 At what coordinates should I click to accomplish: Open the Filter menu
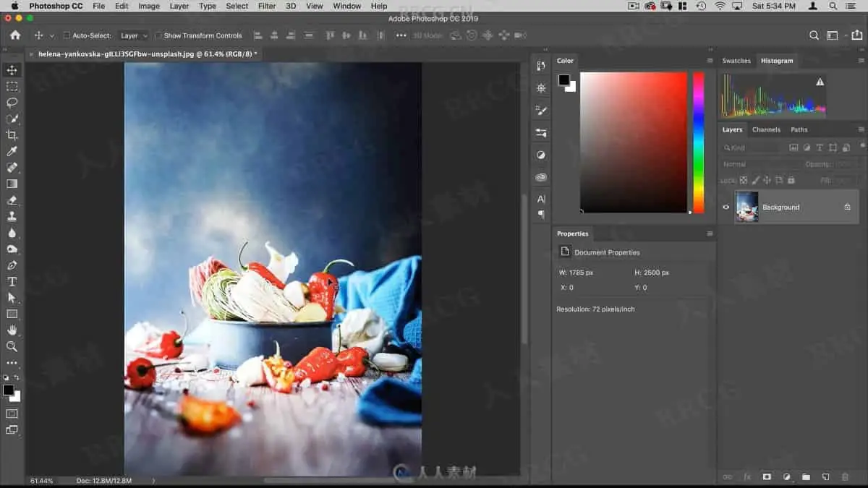coord(267,6)
